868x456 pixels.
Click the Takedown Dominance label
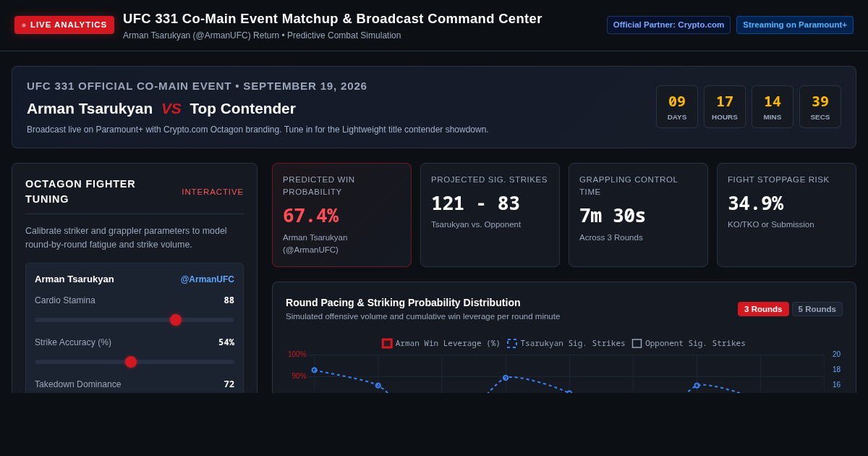[x=77, y=384]
